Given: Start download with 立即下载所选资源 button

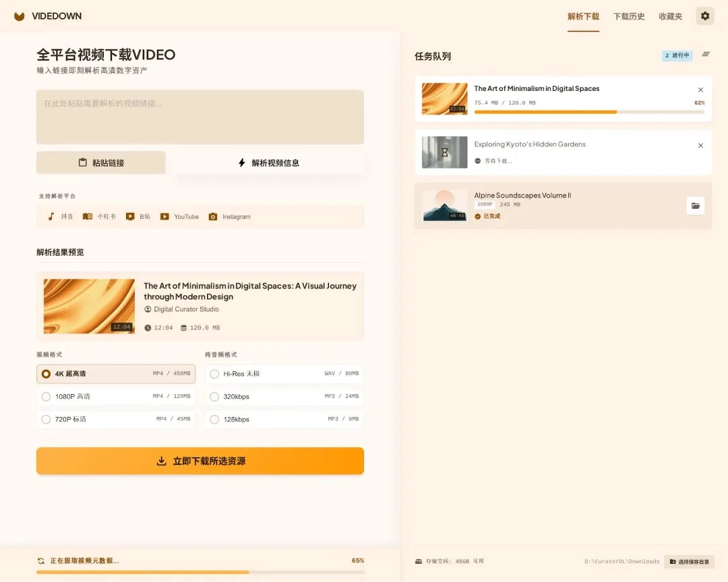Looking at the screenshot, I should [200, 461].
